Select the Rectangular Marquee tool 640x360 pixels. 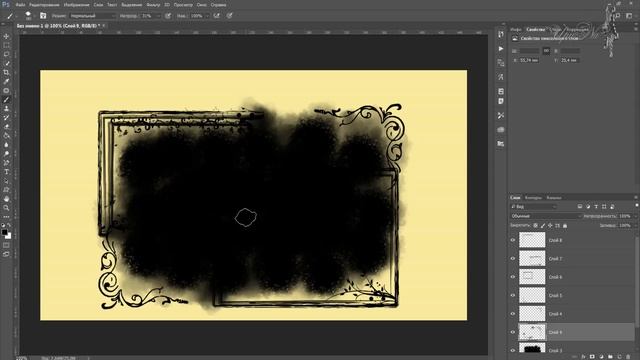coord(6,45)
